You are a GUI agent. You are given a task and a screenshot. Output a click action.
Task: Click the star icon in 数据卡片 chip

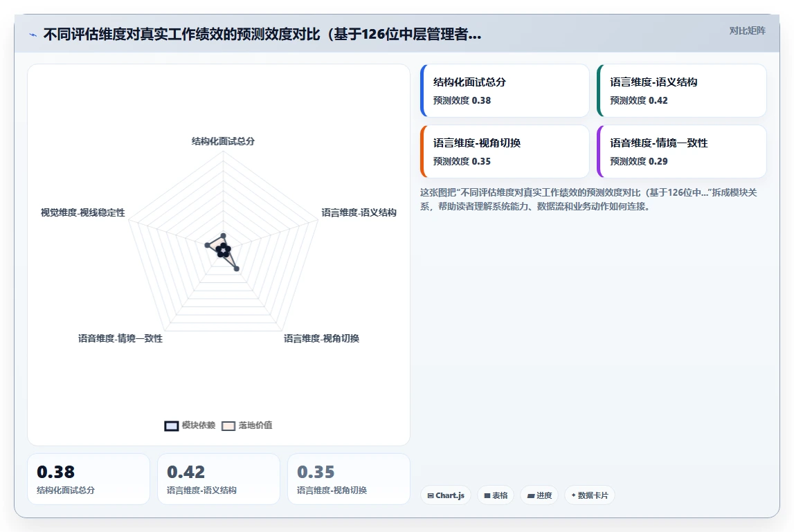pos(574,495)
